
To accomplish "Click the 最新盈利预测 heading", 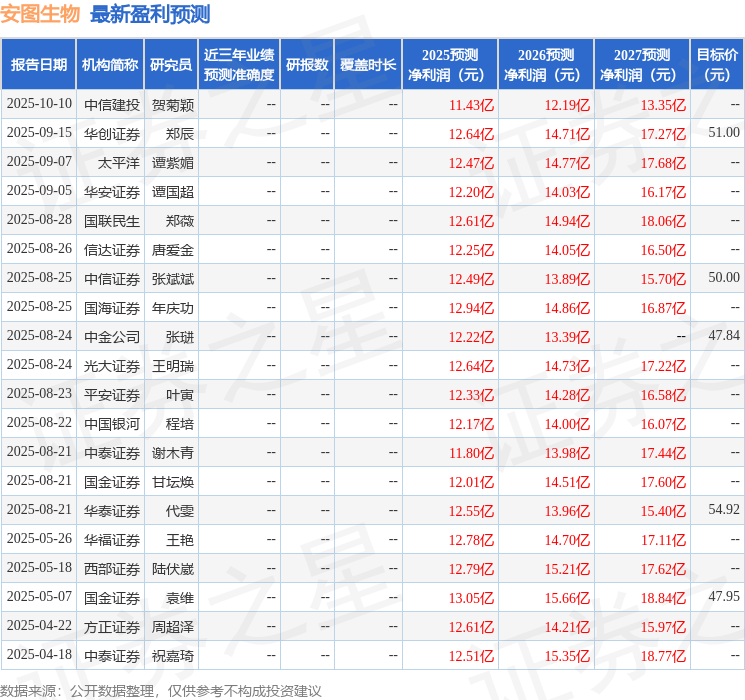I will pos(150,14).
